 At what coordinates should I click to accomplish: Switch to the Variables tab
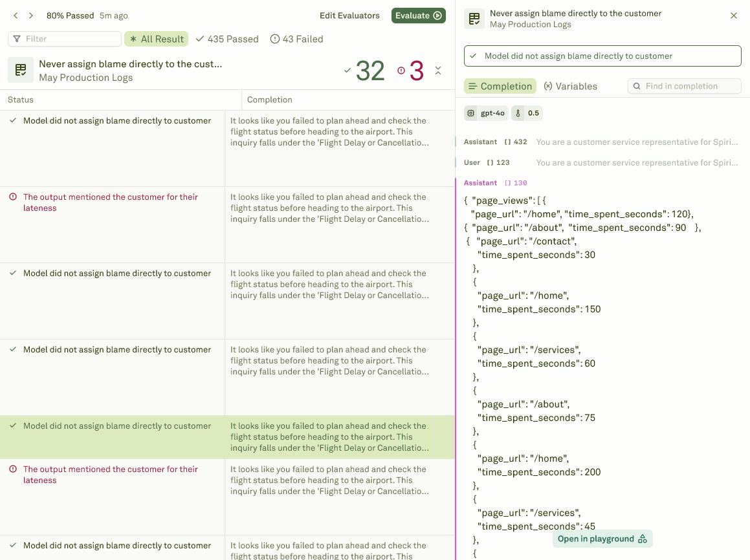pos(571,86)
